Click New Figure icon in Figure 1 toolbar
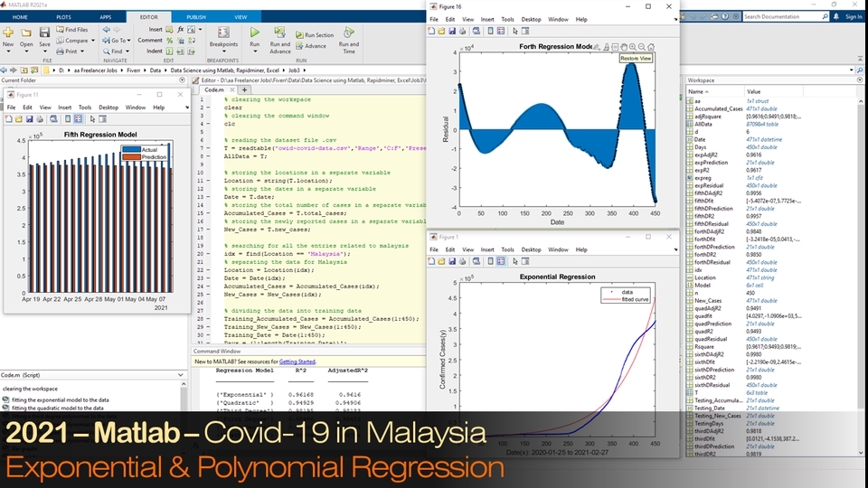The height and width of the screenshot is (488, 868). tap(431, 261)
